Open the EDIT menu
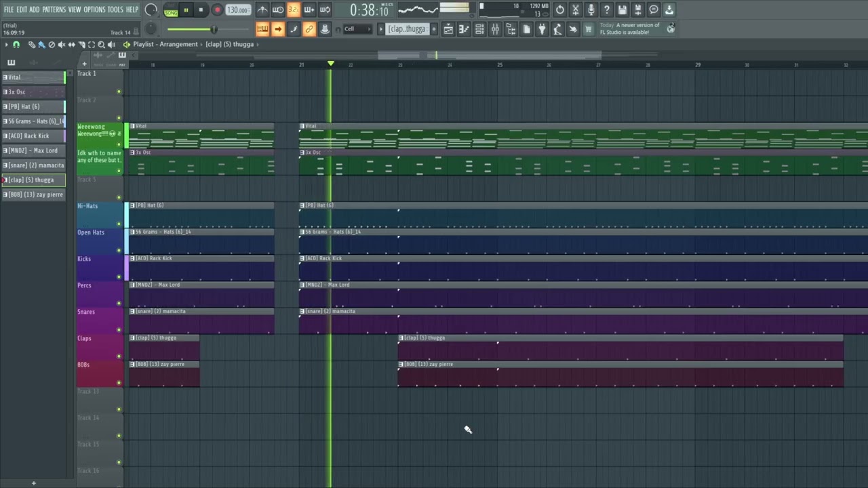868x488 pixels. [x=22, y=9]
